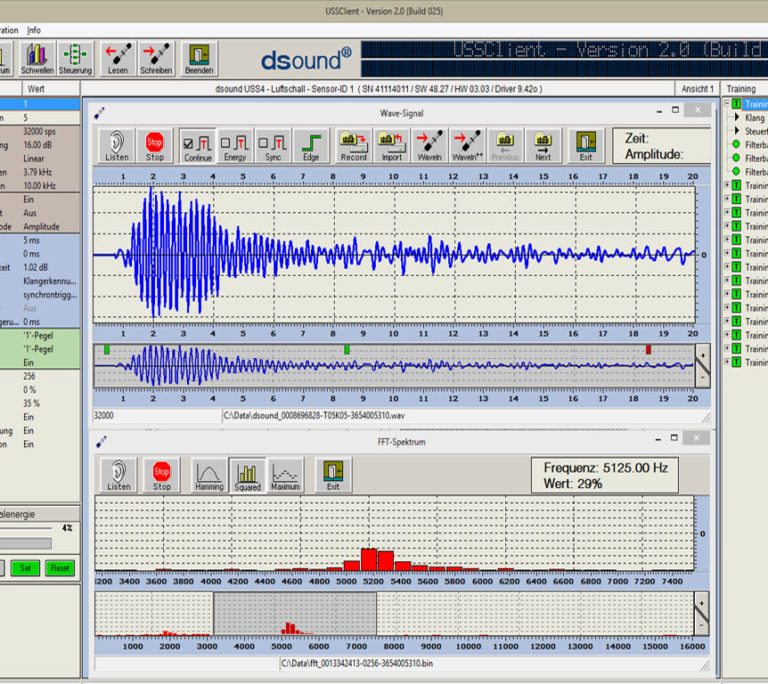This screenshot has width=768, height=684.
Task: Click Exit in the FFT-Spektrum window
Action: tap(333, 475)
